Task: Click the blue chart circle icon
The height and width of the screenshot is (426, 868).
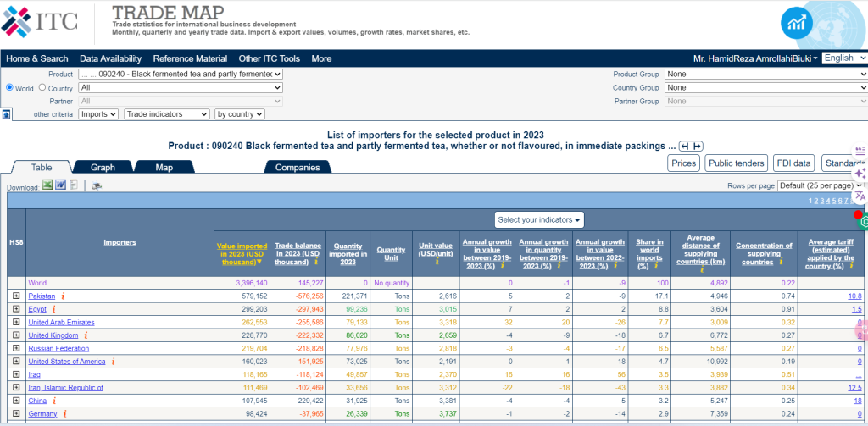Action: tap(797, 23)
